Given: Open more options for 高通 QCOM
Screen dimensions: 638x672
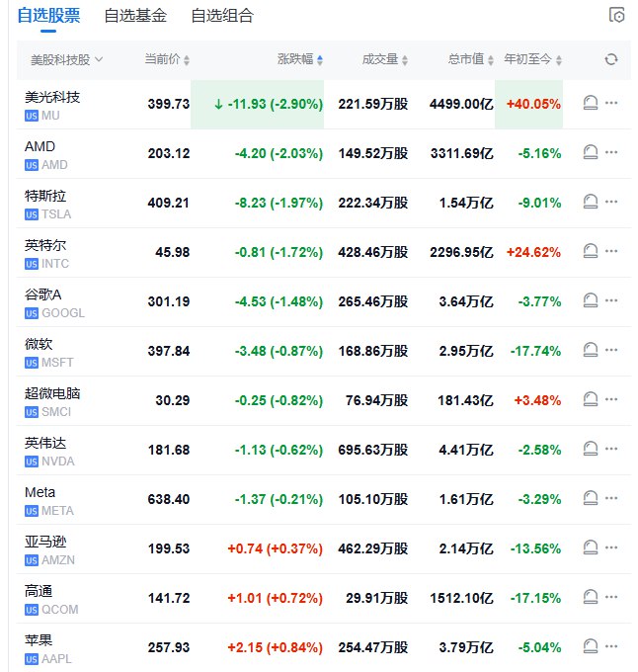Looking at the screenshot, I should (611, 597).
